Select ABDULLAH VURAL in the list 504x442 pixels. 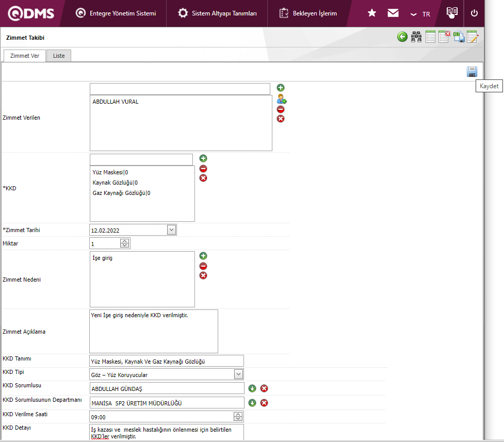click(116, 102)
